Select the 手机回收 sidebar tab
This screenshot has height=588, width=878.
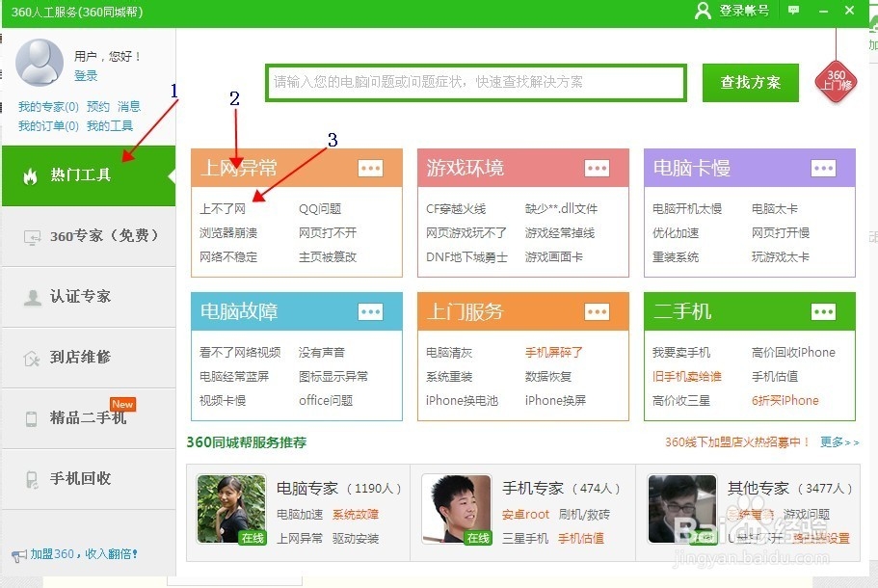pyautogui.click(x=89, y=479)
